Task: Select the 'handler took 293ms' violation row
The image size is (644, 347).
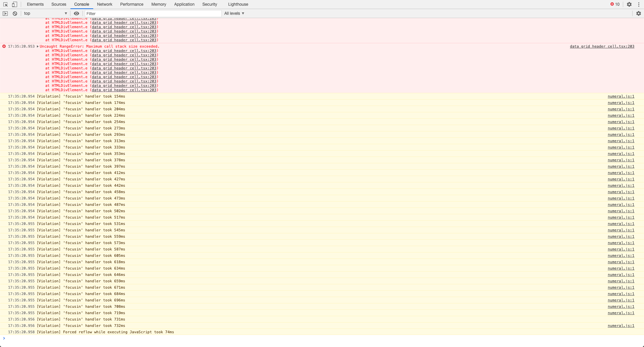Action: (x=322, y=134)
